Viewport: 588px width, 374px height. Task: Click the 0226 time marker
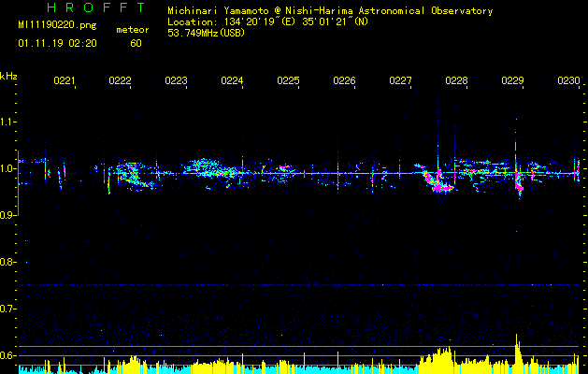pyautogui.click(x=344, y=80)
